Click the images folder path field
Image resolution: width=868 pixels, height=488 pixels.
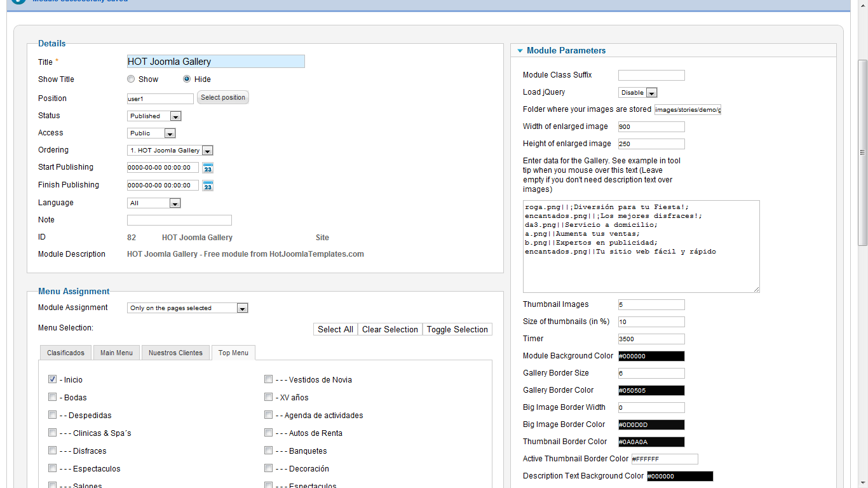tap(688, 110)
